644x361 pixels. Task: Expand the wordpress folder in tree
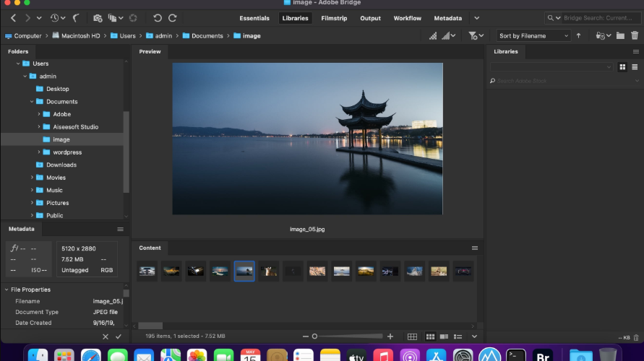tap(39, 152)
